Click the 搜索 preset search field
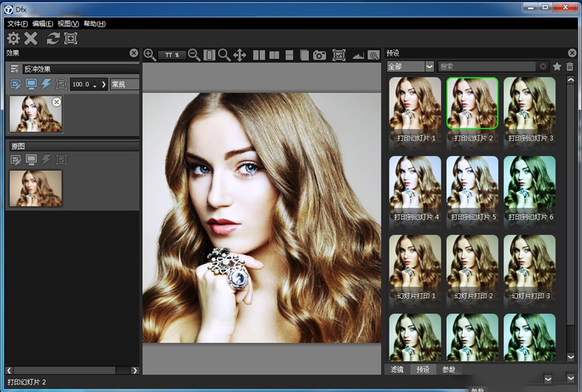 click(x=488, y=67)
